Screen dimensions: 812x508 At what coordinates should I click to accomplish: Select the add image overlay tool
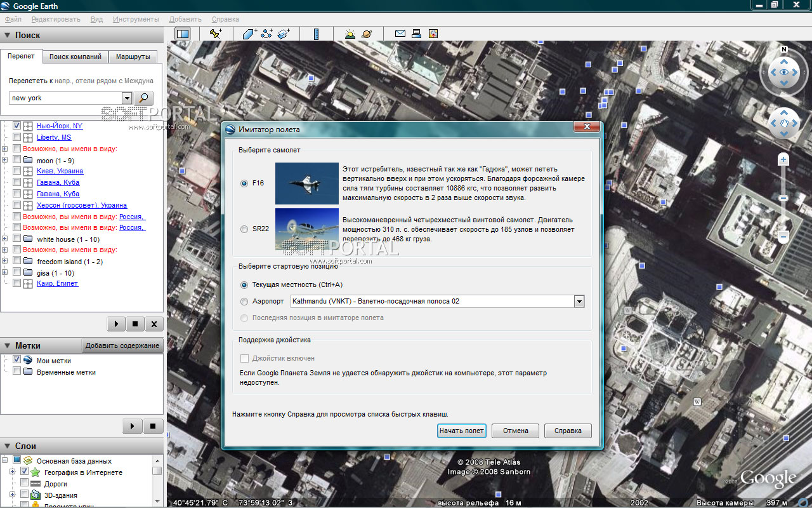point(284,34)
